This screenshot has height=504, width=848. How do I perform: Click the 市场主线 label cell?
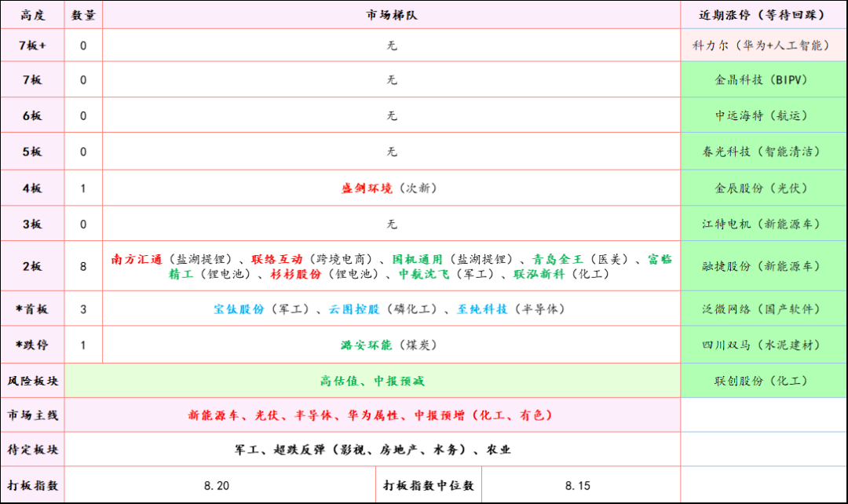(x=32, y=415)
